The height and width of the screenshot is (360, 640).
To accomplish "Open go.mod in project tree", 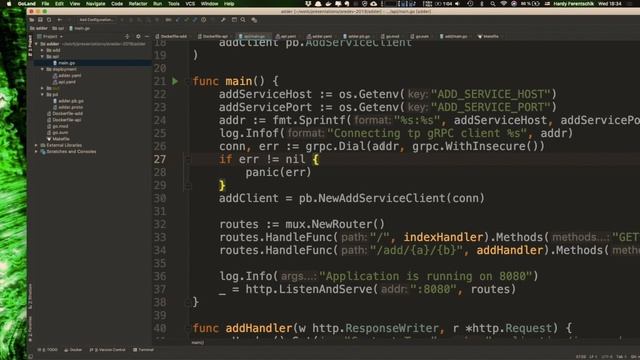I will 57,126.
